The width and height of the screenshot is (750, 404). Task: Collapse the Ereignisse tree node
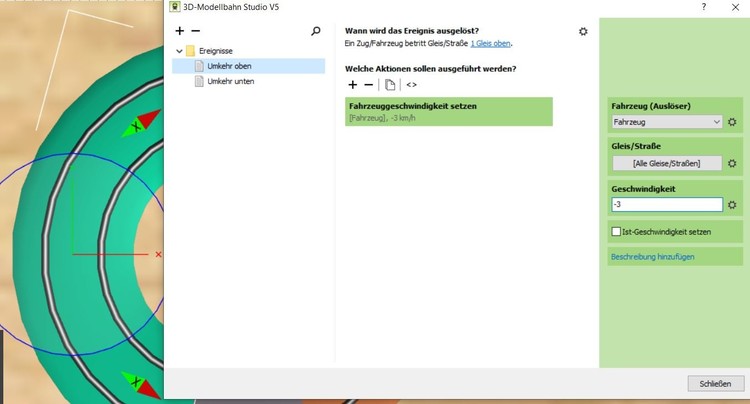pos(179,51)
